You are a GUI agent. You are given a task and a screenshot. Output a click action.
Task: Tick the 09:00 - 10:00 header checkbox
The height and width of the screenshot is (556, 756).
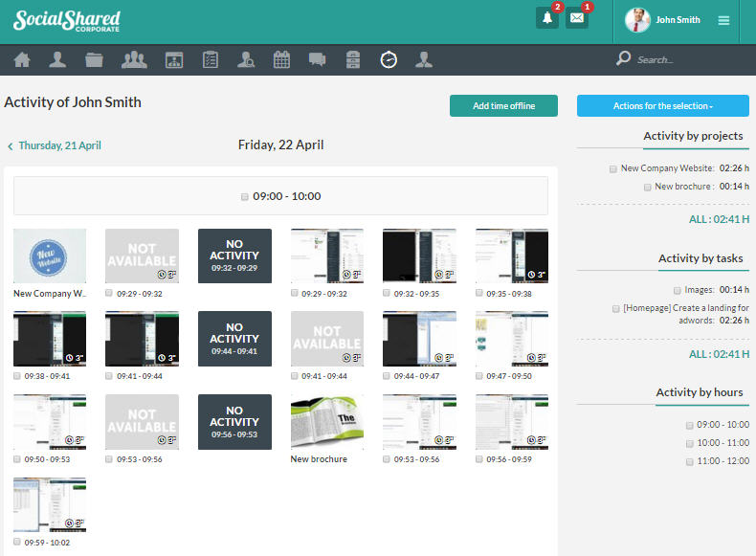245,197
